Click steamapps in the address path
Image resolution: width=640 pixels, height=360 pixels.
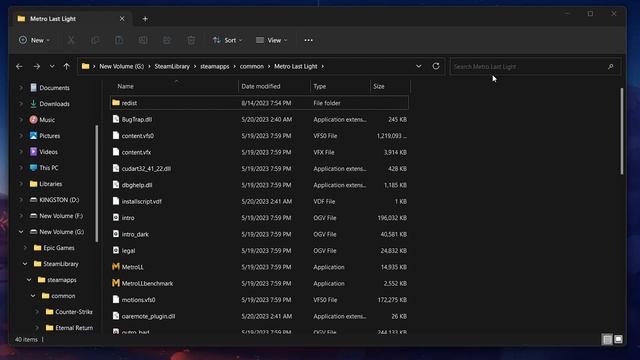(x=215, y=66)
